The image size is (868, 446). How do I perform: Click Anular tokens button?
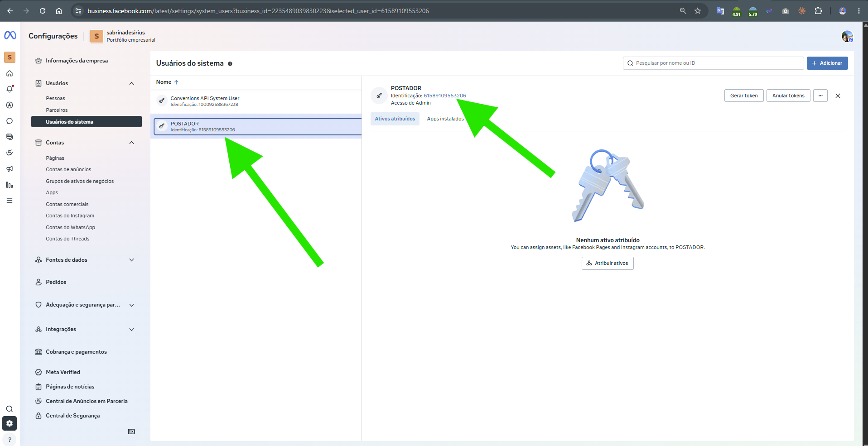click(x=788, y=96)
